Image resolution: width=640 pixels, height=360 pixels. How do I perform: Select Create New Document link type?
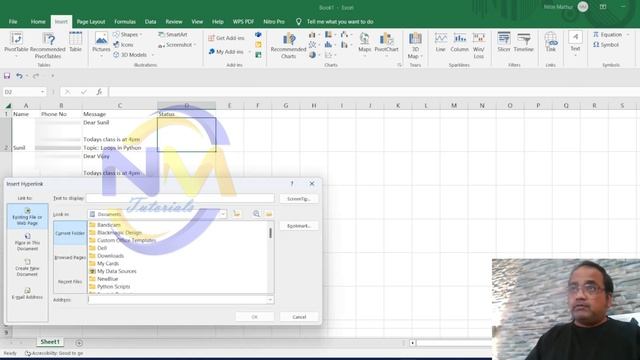tap(27, 268)
